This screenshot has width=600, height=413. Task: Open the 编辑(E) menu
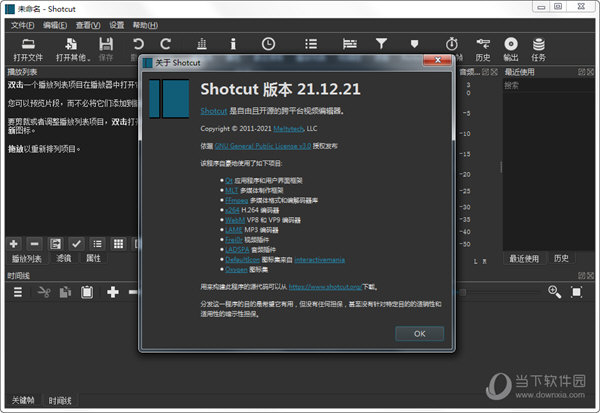pyautogui.click(x=55, y=25)
